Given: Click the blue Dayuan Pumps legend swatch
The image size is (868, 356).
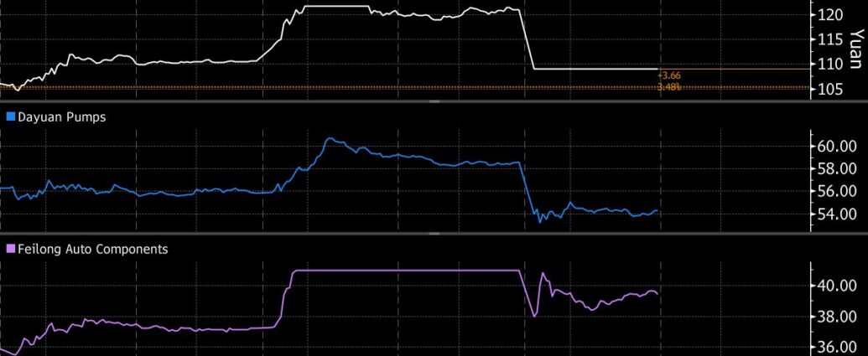Looking at the screenshot, I should tap(10, 117).
